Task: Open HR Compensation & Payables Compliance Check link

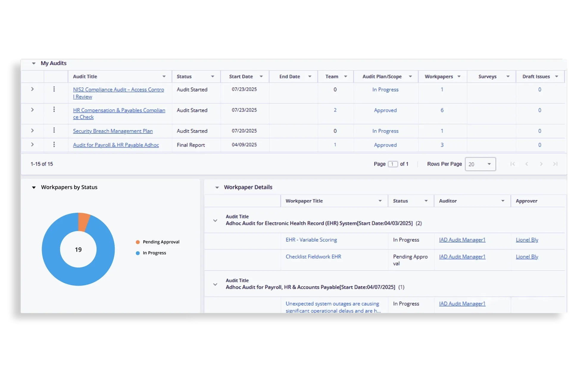Action: pos(119,113)
